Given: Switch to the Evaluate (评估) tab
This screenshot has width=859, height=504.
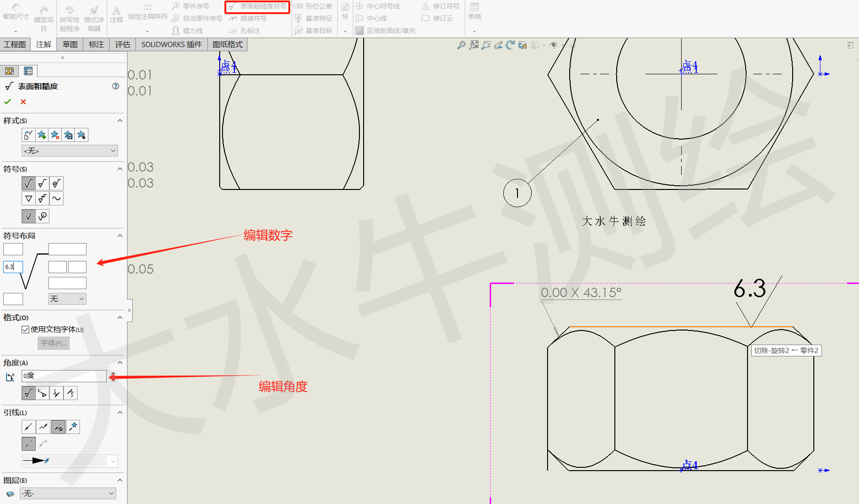Looking at the screenshot, I should click(123, 44).
